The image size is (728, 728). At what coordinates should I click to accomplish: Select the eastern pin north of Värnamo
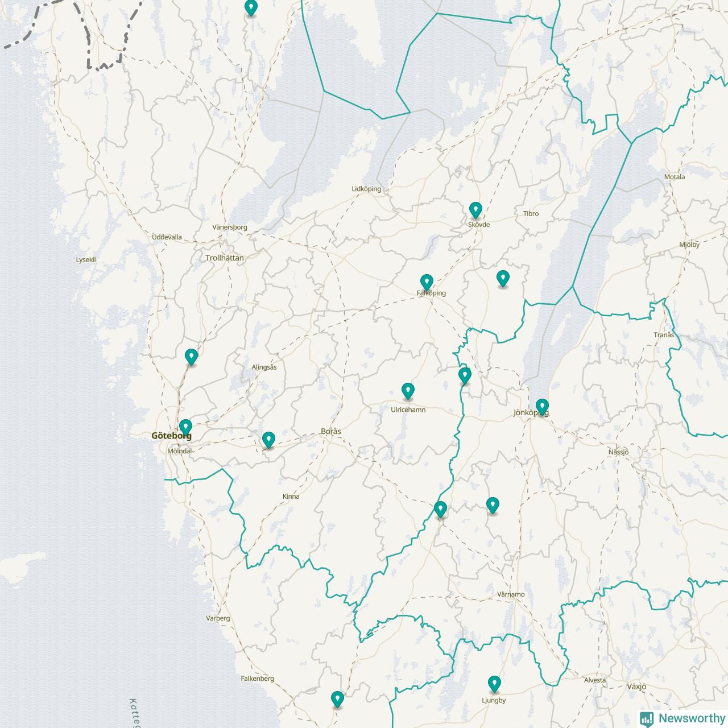tap(493, 505)
